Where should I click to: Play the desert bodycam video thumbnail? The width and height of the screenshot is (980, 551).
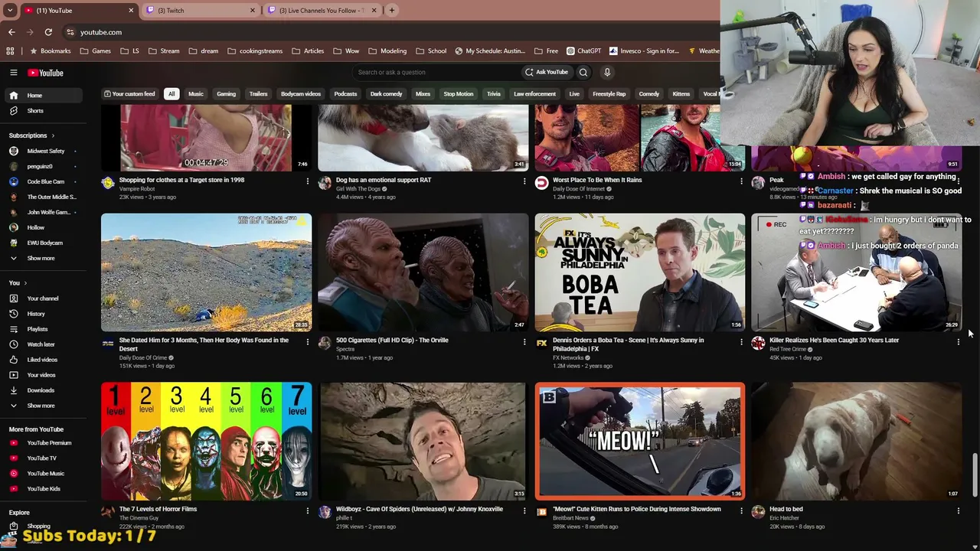[x=206, y=272]
